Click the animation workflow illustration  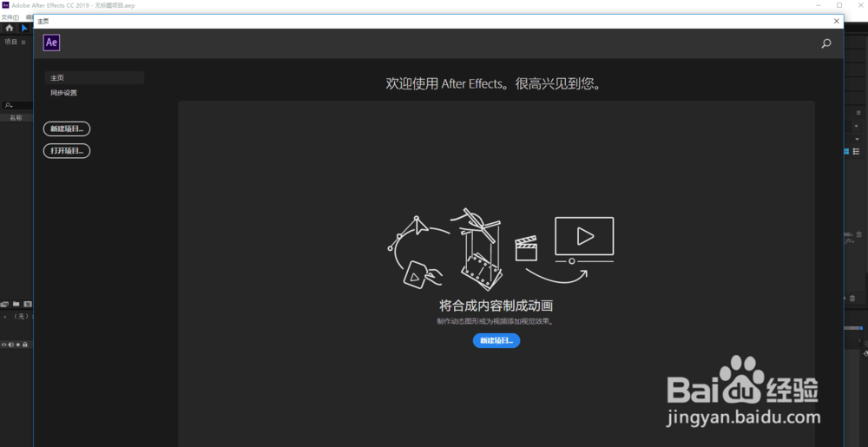501,249
